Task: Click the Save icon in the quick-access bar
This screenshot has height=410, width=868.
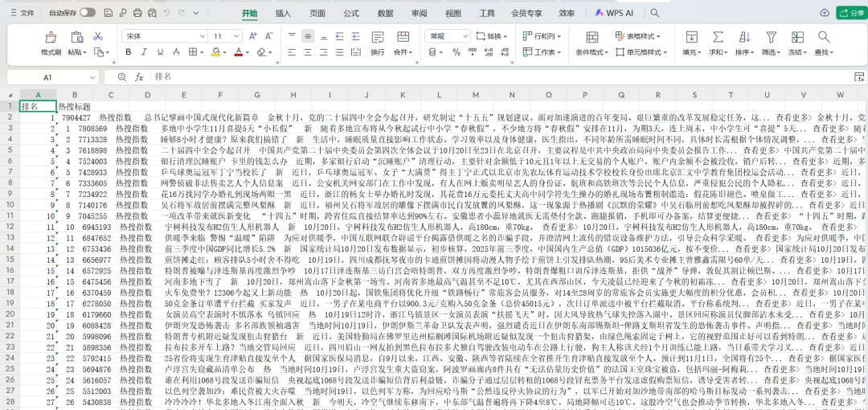Action: pyautogui.click(x=108, y=13)
